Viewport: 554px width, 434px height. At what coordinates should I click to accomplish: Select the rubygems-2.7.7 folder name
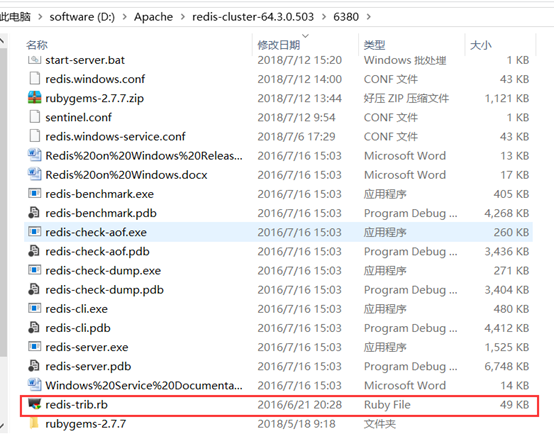click(x=86, y=424)
